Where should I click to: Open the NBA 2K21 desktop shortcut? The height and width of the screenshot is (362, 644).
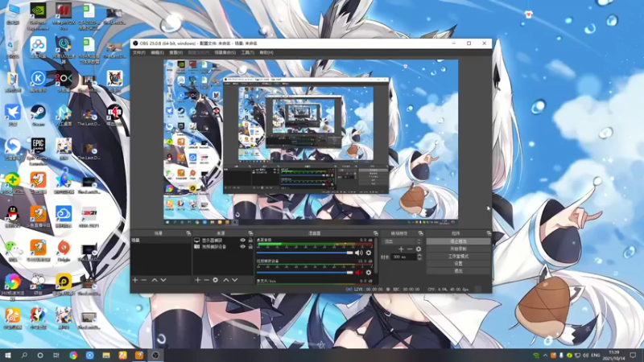click(89, 216)
